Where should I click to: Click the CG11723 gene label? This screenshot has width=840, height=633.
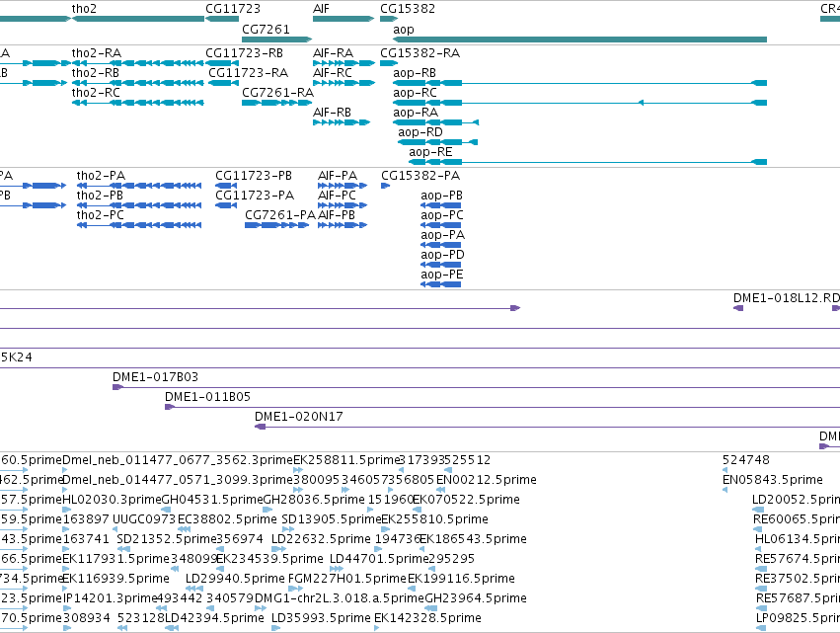tap(233, 9)
